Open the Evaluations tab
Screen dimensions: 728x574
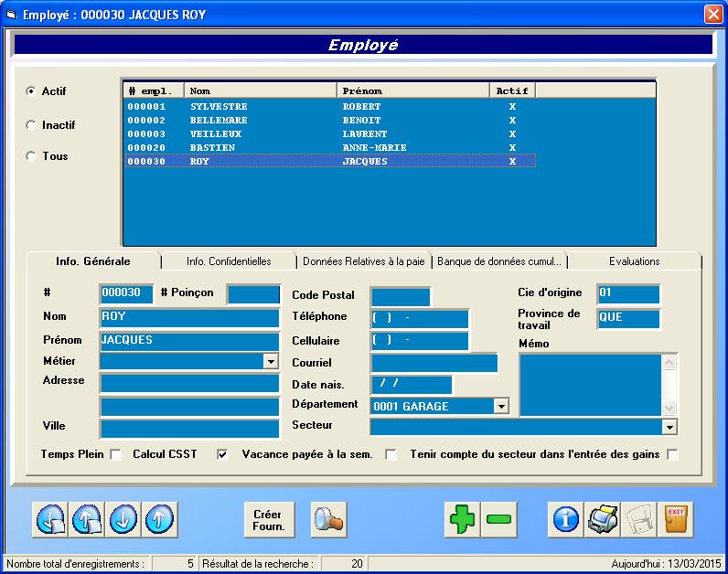[634, 261]
